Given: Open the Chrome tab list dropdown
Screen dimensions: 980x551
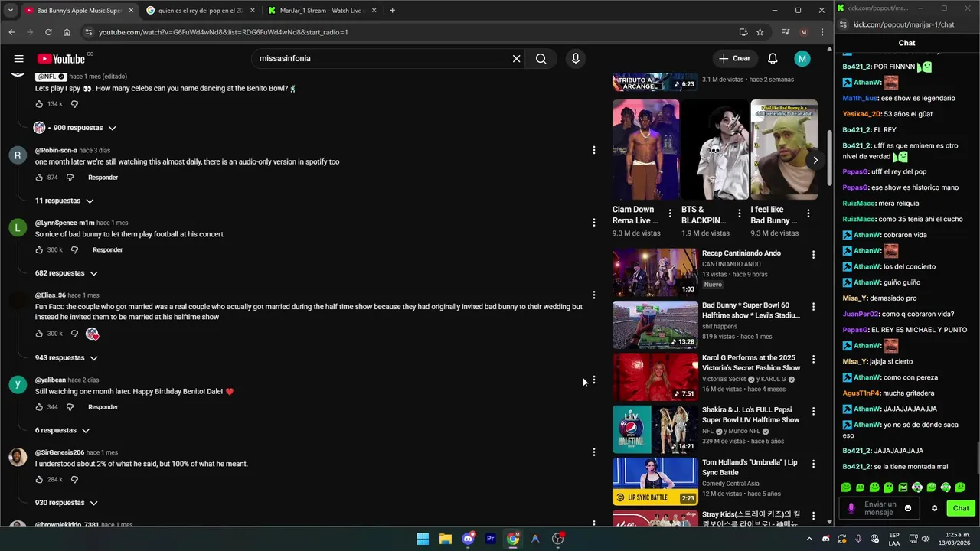Looking at the screenshot, I should (x=10, y=11).
